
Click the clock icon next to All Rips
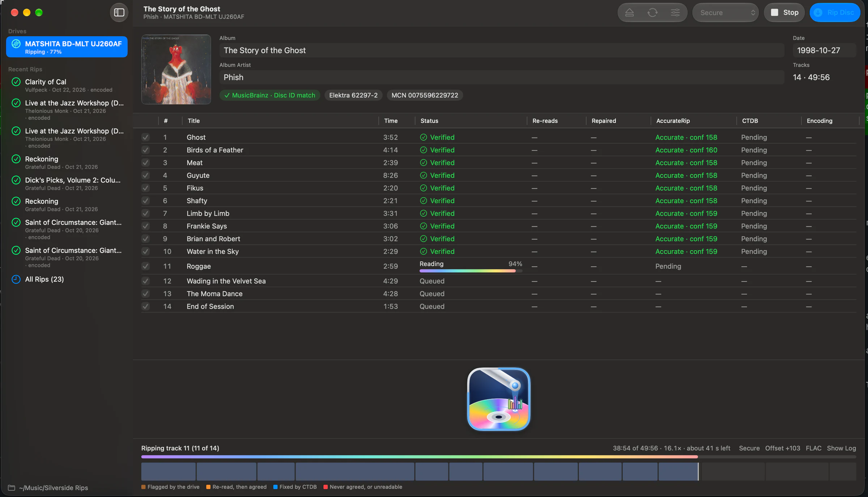pyautogui.click(x=16, y=279)
